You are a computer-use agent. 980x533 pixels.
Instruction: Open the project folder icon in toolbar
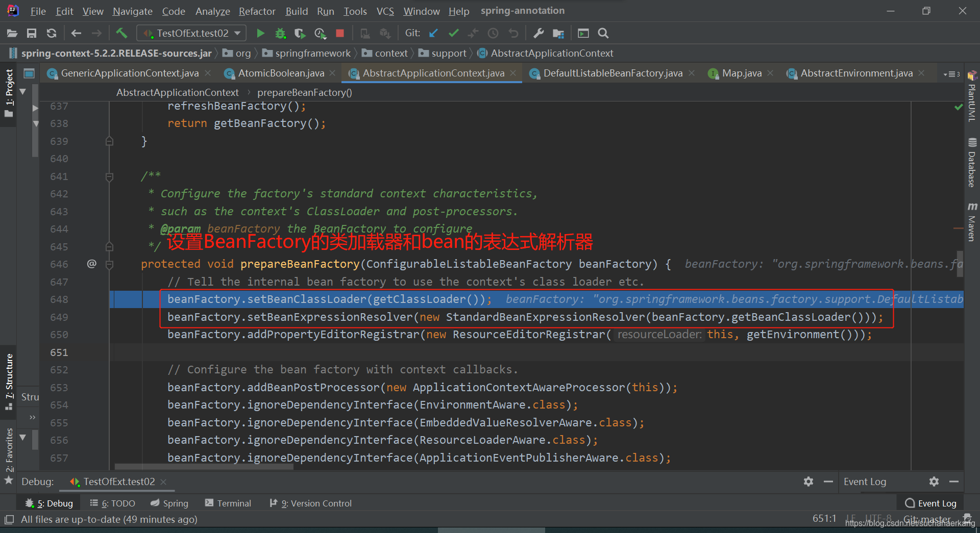pos(12,34)
